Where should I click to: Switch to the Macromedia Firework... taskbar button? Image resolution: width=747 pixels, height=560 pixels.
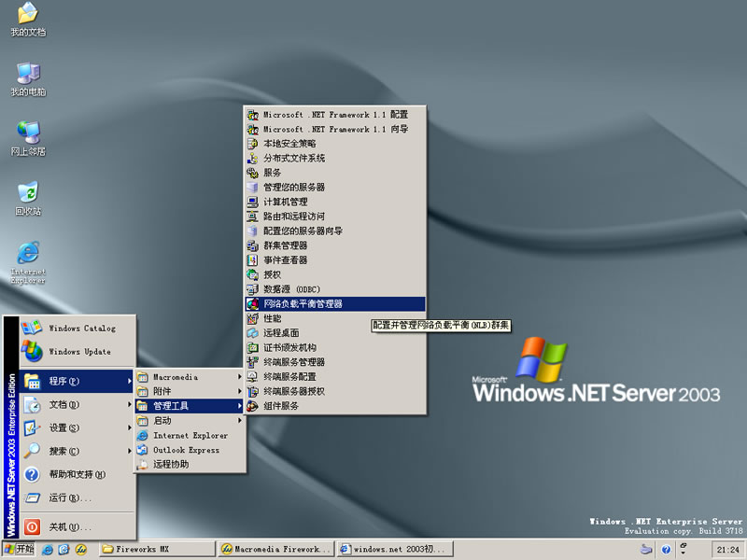pyautogui.click(x=275, y=550)
